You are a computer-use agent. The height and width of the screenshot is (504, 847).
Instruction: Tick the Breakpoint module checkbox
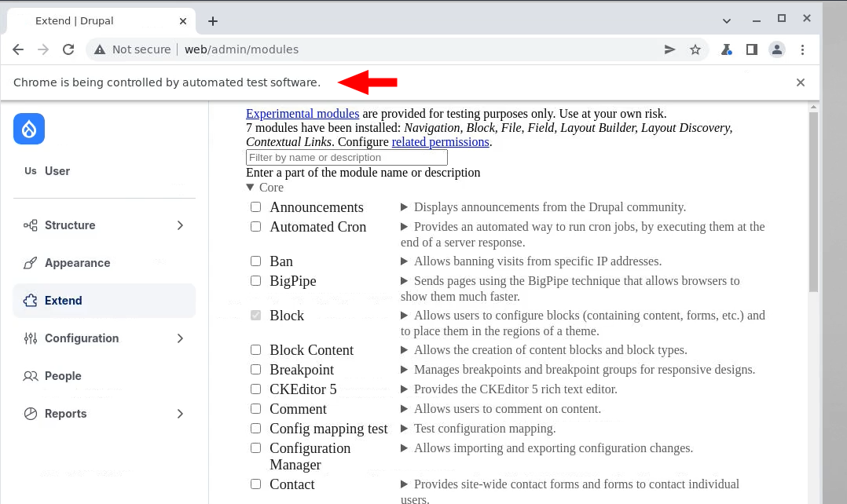click(x=255, y=370)
